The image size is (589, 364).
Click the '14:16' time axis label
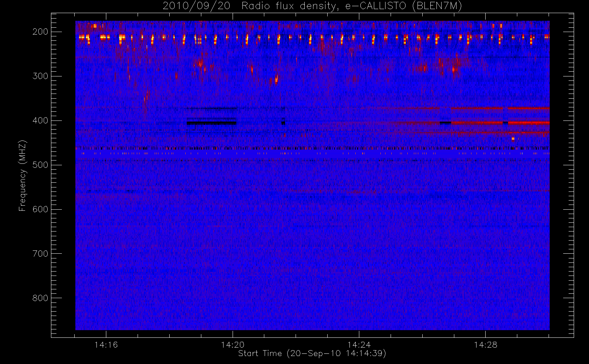coord(106,345)
